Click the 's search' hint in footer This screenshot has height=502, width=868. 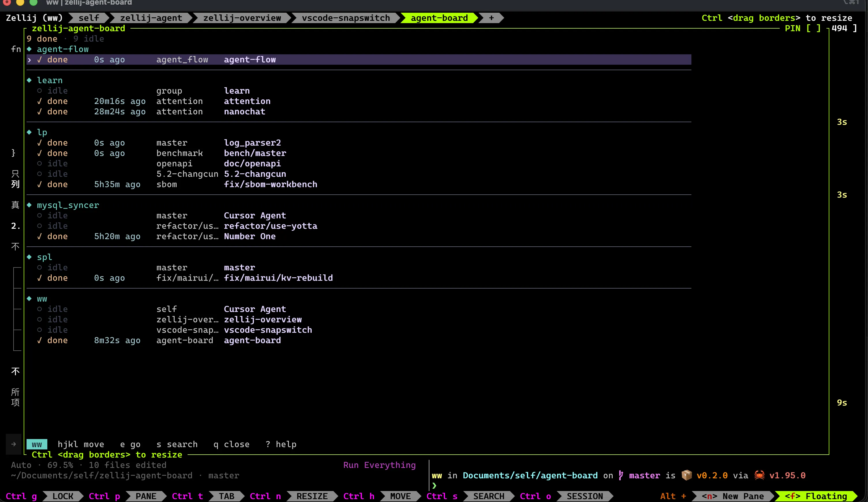click(x=177, y=445)
